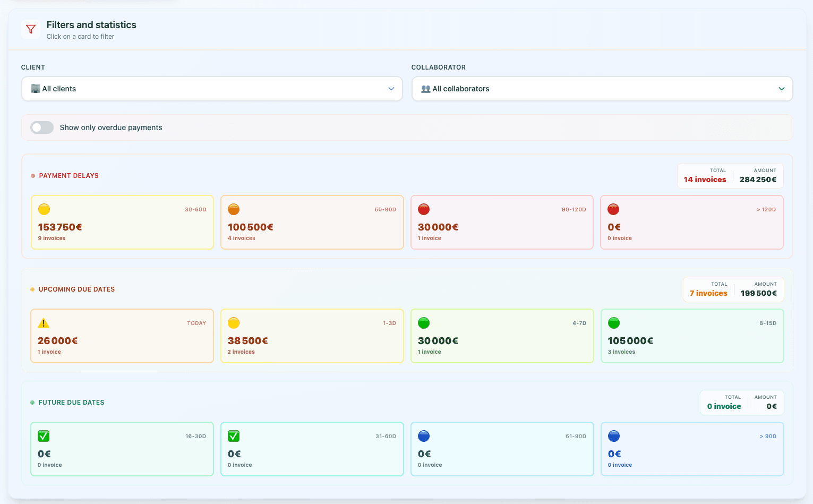Click orange circle icon in 60-90D card

click(x=234, y=209)
